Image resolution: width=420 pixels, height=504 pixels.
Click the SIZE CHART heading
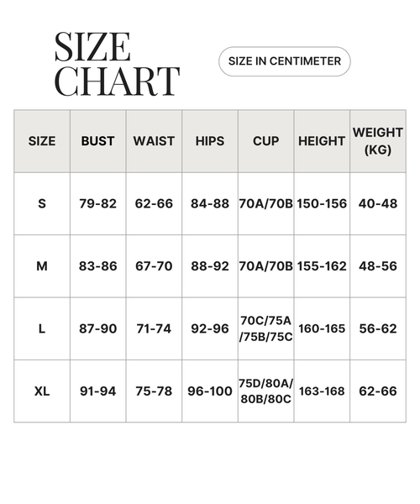[x=117, y=64]
